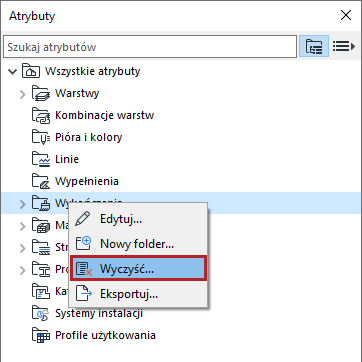The height and width of the screenshot is (362, 362).
Task: Click the Linie folder icon
Action: point(41,159)
